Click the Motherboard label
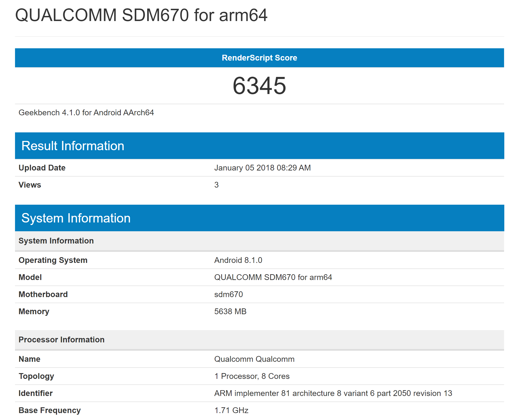Image resolution: width=514 pixels, height=420 pixels. tap(43, 294)
